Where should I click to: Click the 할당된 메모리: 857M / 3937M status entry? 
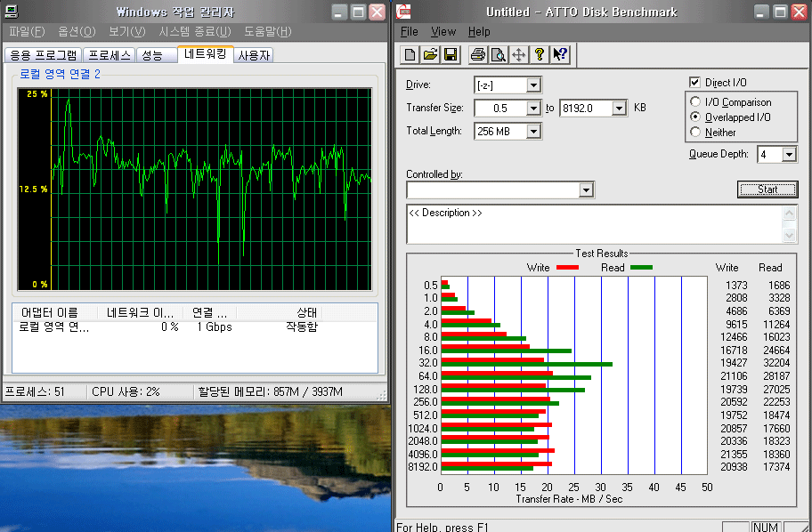pos(271,391)
